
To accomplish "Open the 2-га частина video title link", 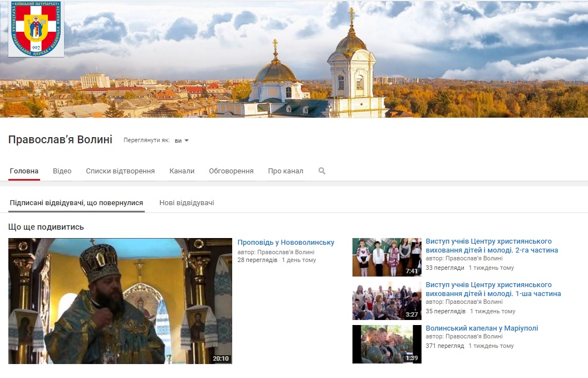I will click(492, 246).
